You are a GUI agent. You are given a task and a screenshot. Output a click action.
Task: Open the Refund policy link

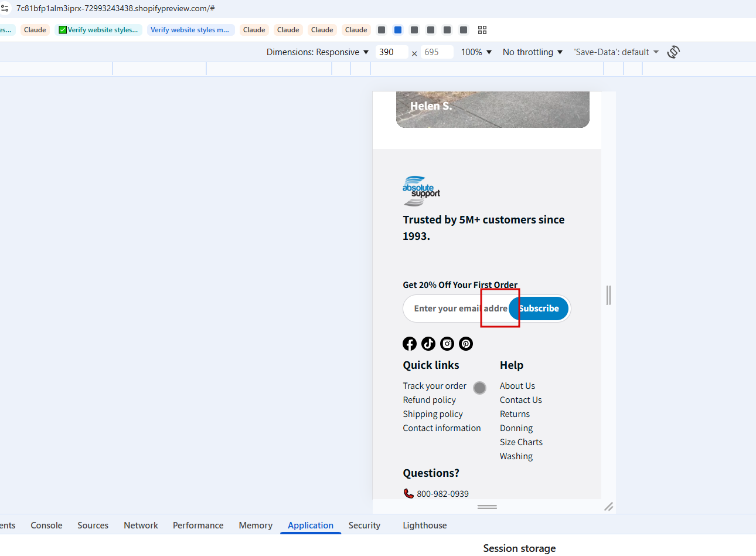[x=430, y=400]
